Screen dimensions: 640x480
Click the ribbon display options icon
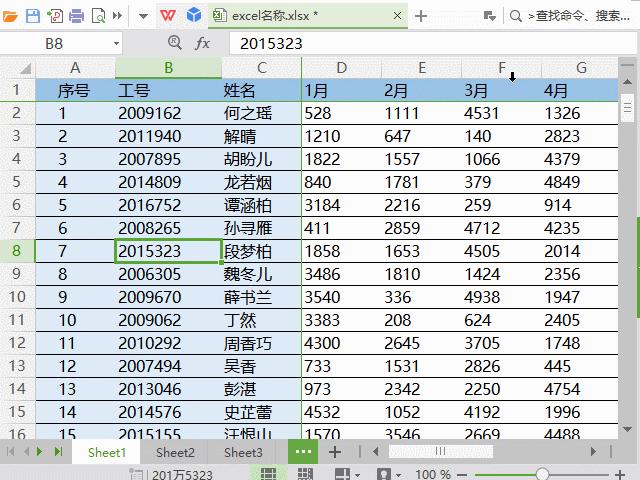tap(489, 16)
